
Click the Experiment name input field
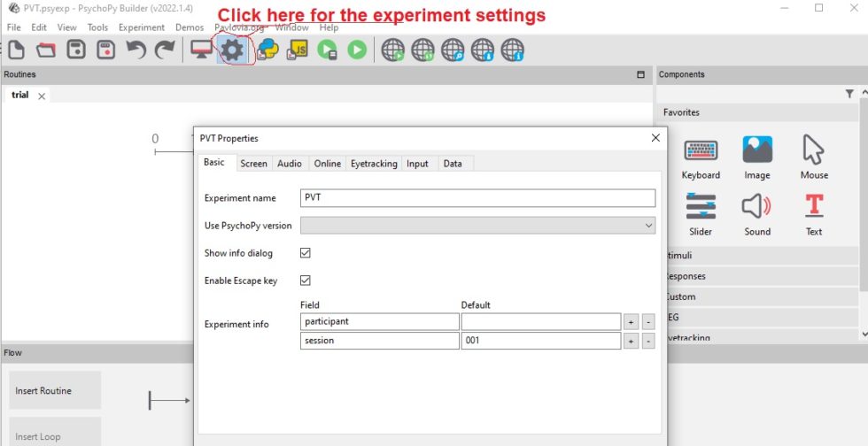pos(477,198)
